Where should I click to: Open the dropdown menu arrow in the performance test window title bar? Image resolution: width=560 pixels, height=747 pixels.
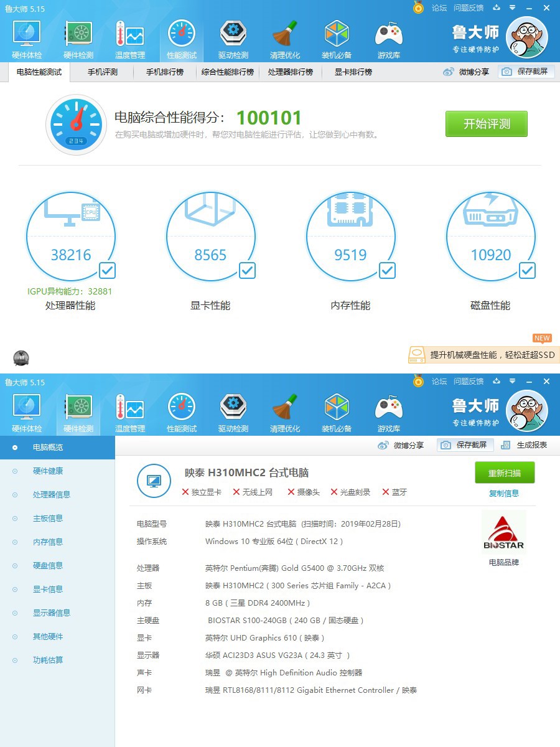click(x=512, y=7)
